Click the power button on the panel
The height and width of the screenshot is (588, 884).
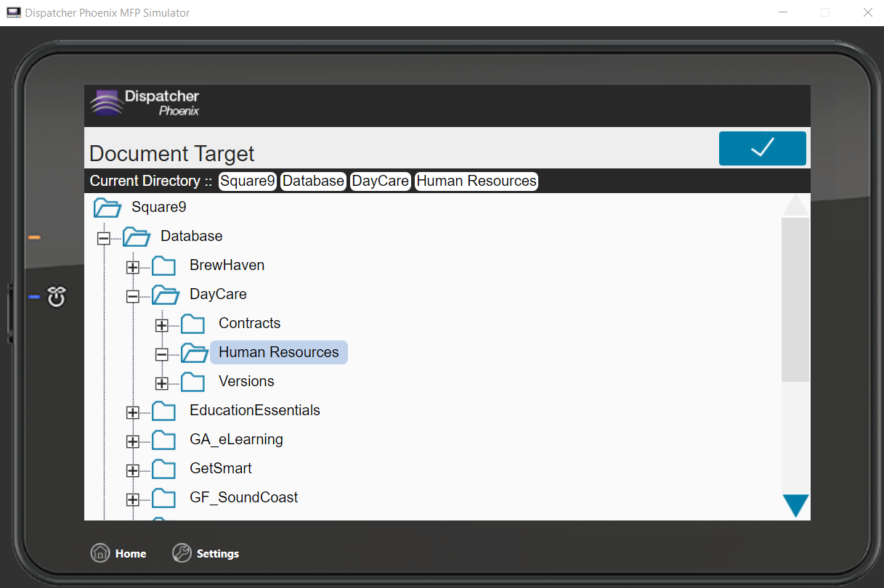(x=57, y=296)
